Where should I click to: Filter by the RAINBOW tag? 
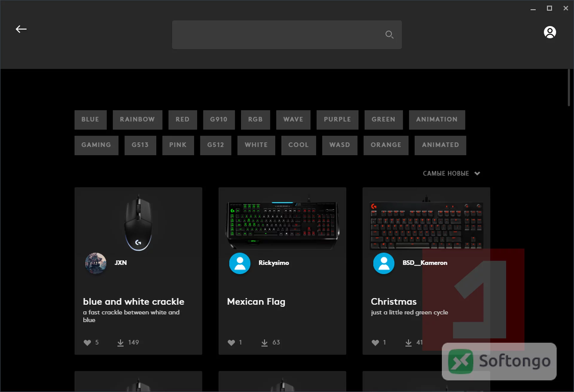[x=138, y=120]
